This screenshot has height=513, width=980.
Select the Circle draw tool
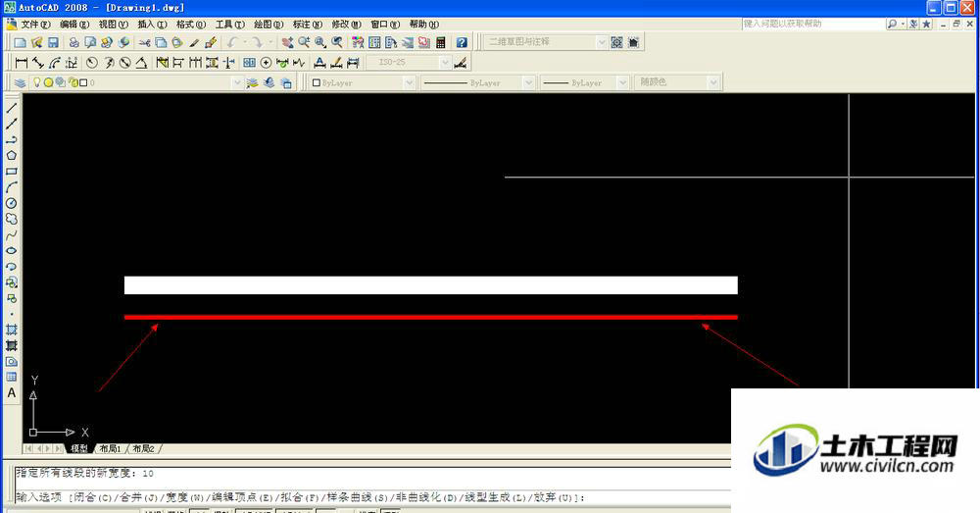point(11,203)
